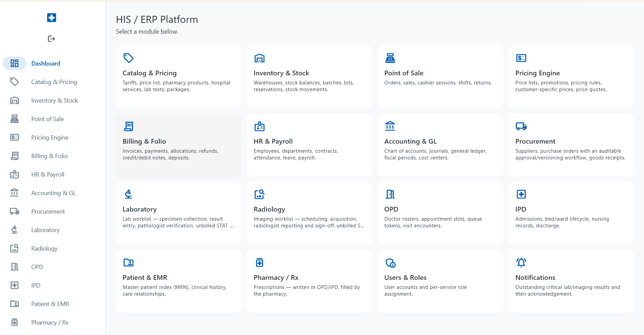644x335 pixels.
Task: Open the Point of Sale module card
Action: click(440, 77)
